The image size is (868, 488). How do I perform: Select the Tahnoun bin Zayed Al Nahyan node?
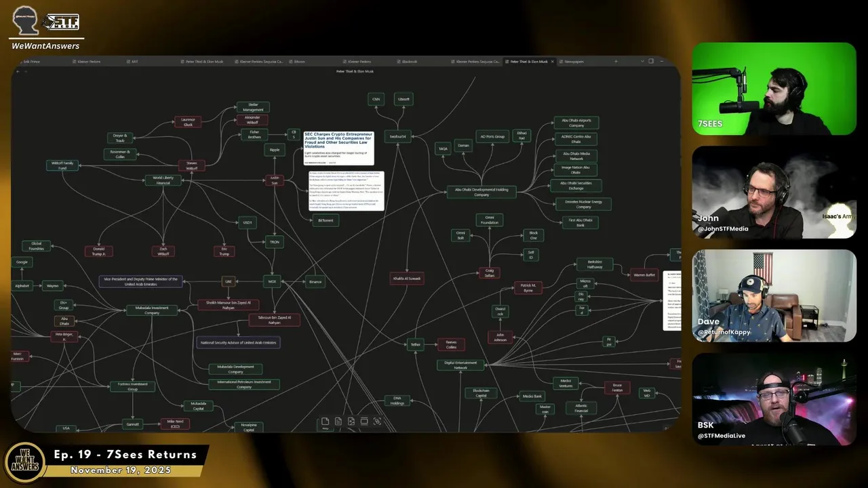coord(275,320)
